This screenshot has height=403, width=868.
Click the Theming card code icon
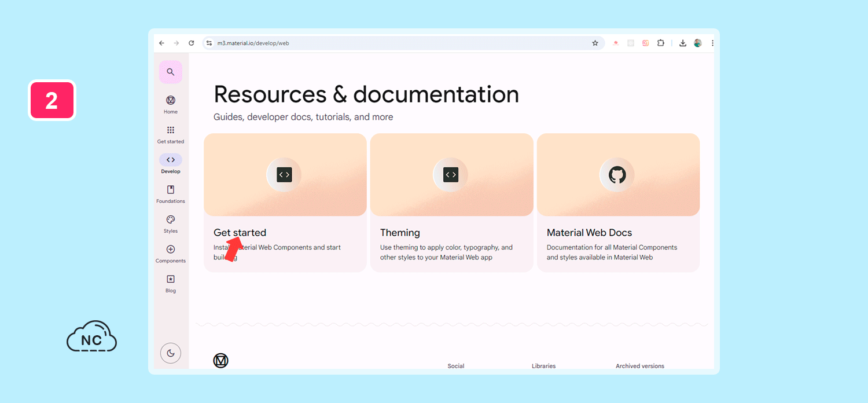point(451,175)
